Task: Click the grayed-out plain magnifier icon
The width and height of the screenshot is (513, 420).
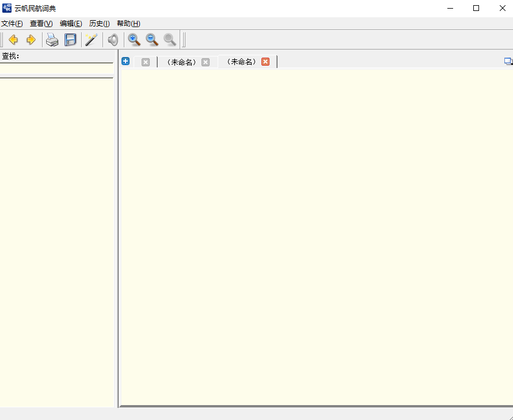Action: [x=170, y=40]
